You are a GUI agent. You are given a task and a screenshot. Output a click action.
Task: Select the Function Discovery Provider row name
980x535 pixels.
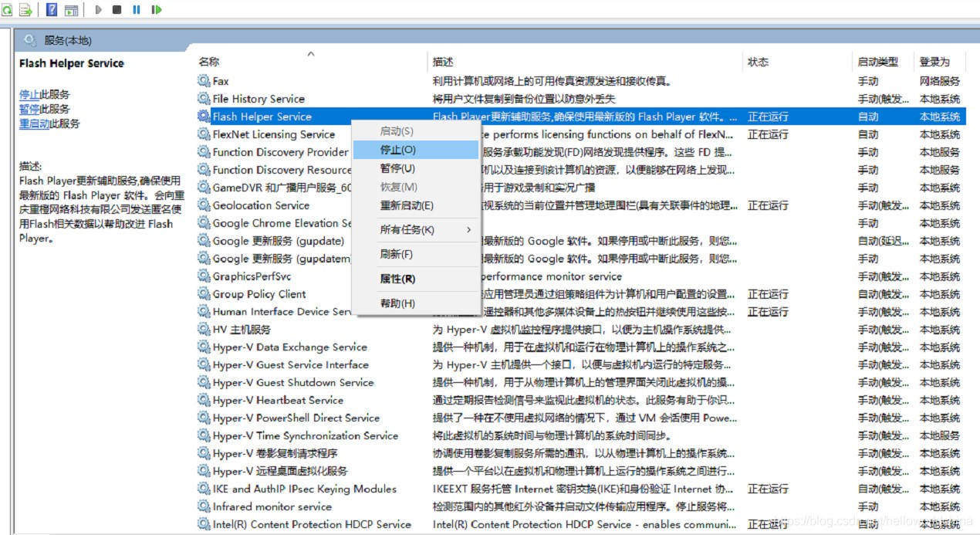click(x=281, y=152)
